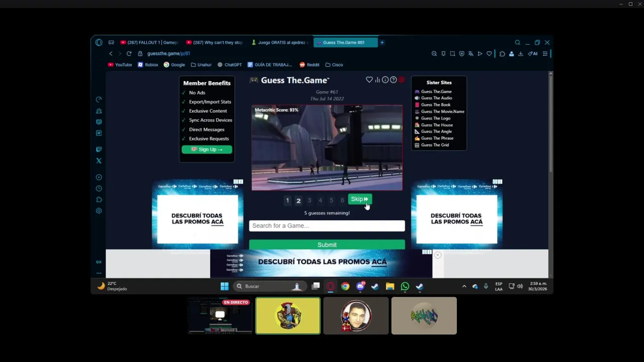The image size is (644, 362).
Task: Open GX Cleaner in Opera sidebar
Action: 99,111
